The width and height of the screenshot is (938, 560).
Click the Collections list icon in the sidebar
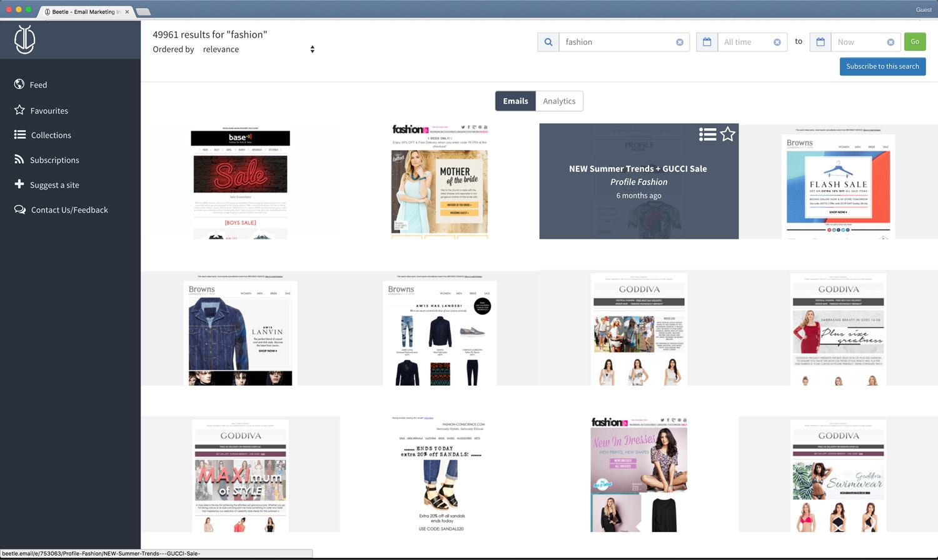tap(20, 134)
